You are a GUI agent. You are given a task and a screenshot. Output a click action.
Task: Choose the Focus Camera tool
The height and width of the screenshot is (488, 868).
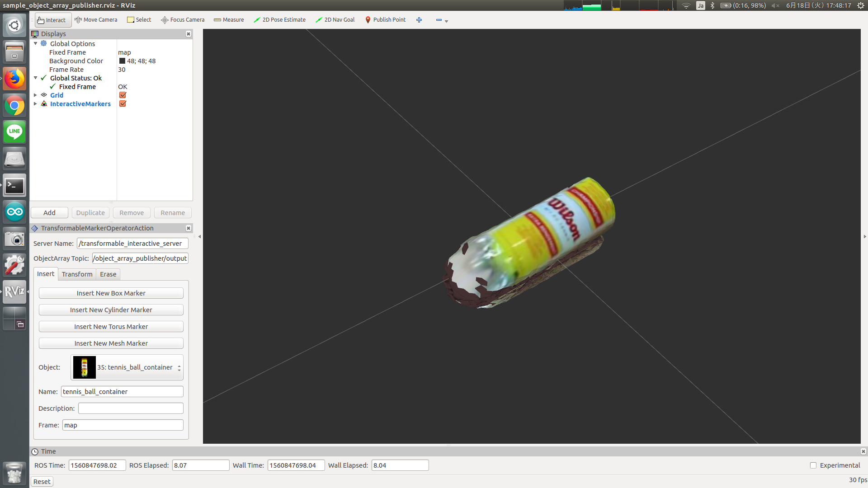tap(183, 20)
